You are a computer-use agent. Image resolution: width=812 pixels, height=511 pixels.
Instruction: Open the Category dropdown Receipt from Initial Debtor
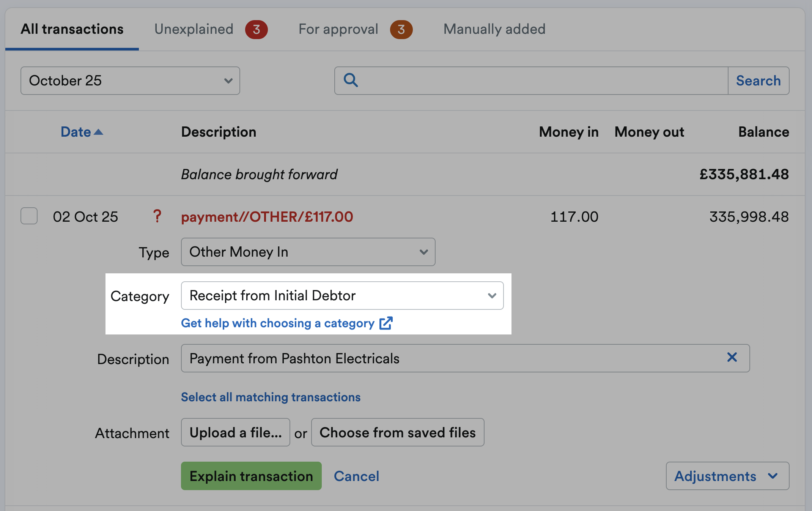(342, 296)
